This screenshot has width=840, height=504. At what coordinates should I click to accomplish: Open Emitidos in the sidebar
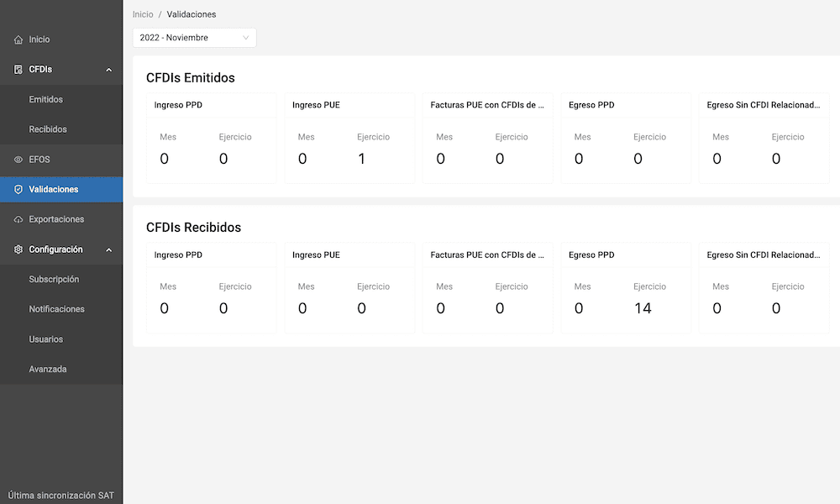click(x=46, y=100)
